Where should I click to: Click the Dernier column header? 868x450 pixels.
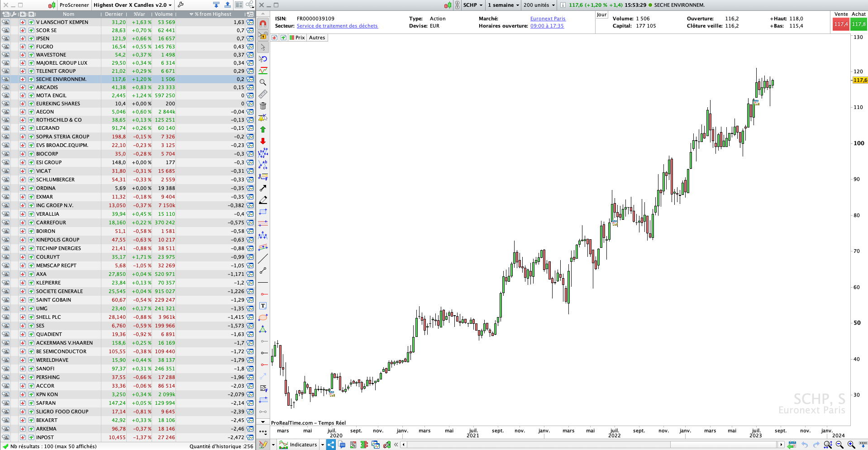tap(114, 14)
